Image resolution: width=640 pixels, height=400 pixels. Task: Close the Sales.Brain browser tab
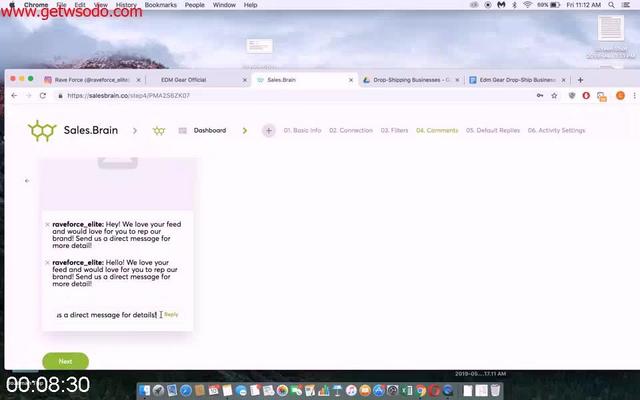coord(351,80)
